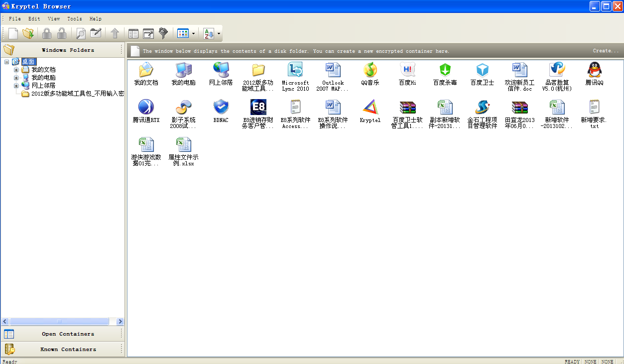This screenshot has height=364, width=624.
Task: Switch to the Known Containers panel
Action: (x=62, y=349)
